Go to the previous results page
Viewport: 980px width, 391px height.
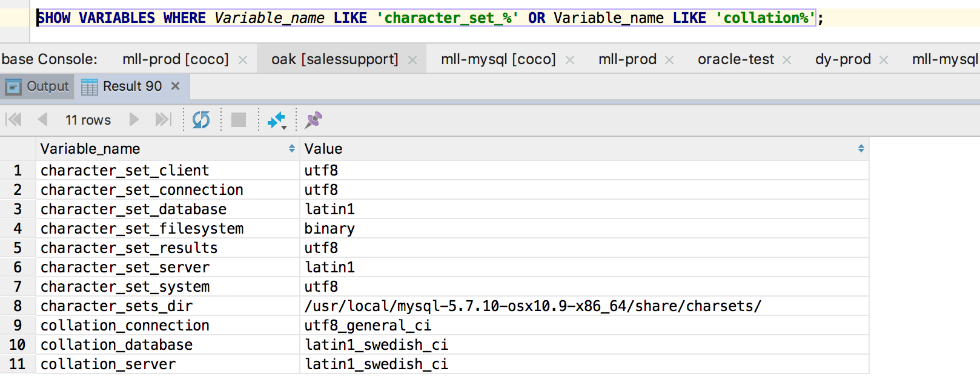[x=42, y=120]
